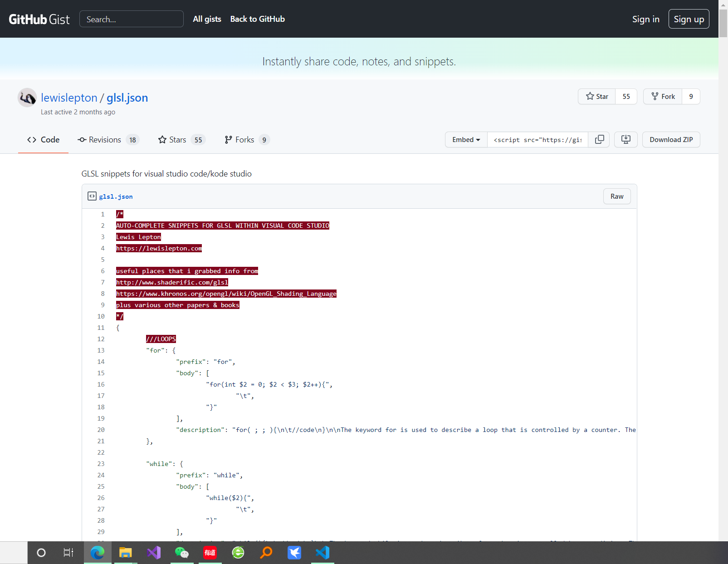
Task: Open the green browser icon on taskbar
Action: point(238,553)
